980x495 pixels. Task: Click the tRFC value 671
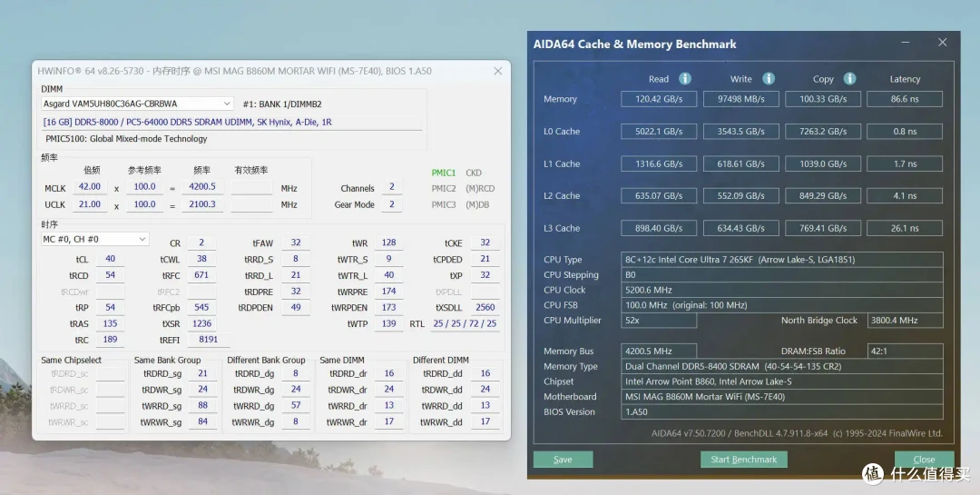click(201, 275)
